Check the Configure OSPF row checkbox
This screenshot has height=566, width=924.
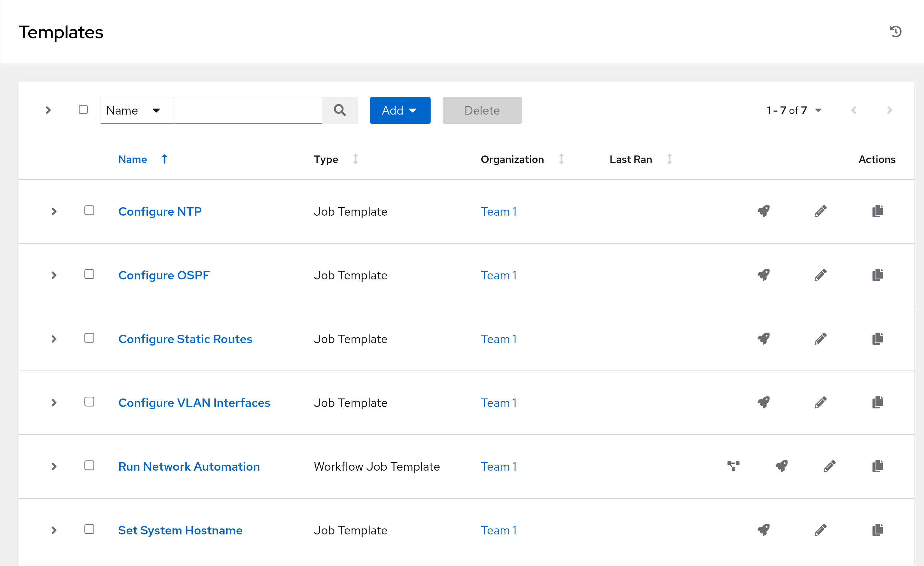89,274
